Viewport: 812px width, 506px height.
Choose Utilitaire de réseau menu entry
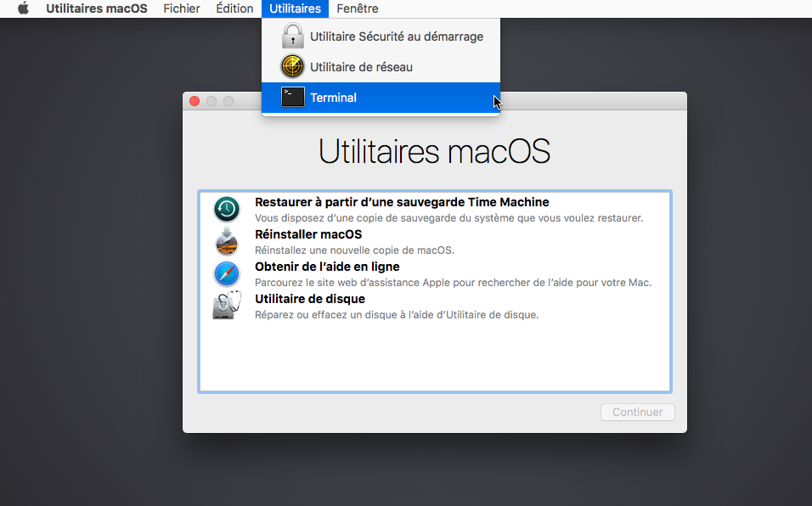tap(381, 67)
